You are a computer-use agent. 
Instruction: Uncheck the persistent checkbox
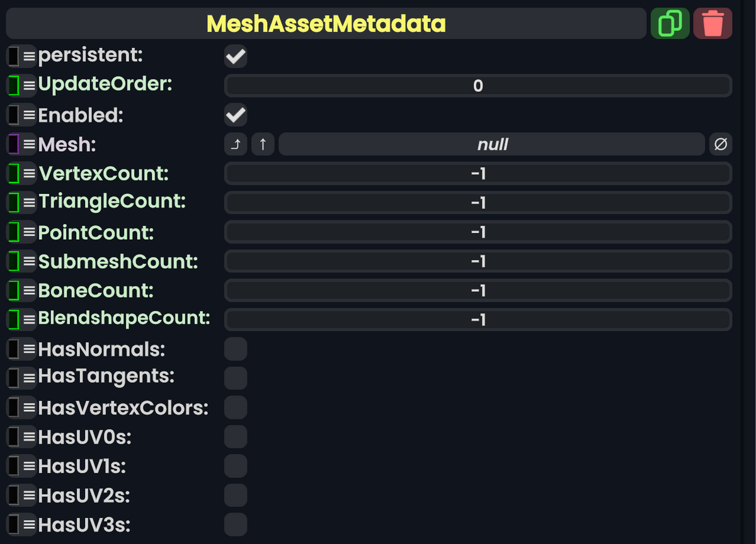pos(235,56)
